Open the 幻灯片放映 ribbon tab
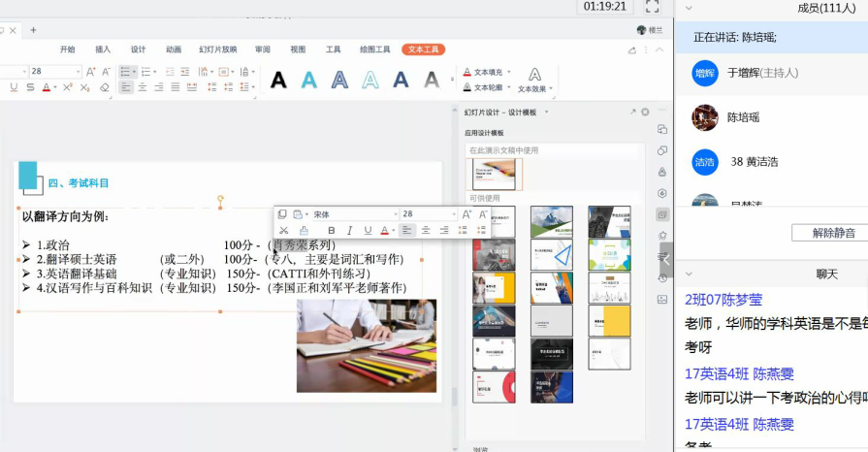This screenshot has height=452, width=868. [218, 49]
